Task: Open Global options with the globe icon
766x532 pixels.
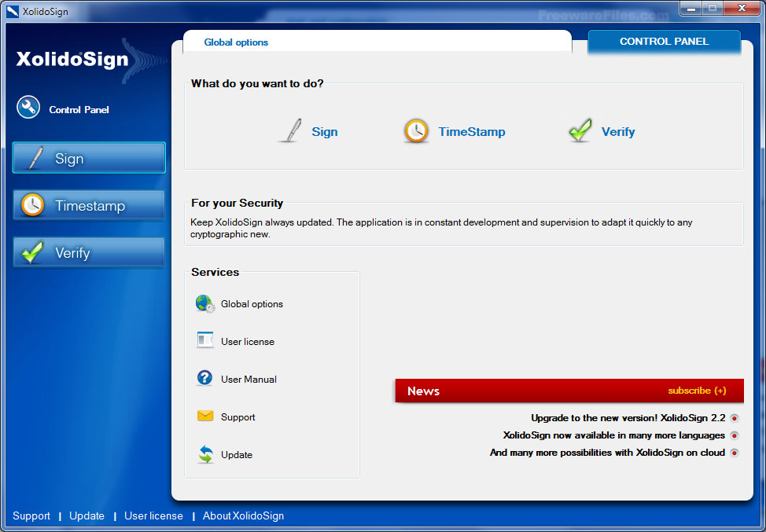Action: coord(204,303)
